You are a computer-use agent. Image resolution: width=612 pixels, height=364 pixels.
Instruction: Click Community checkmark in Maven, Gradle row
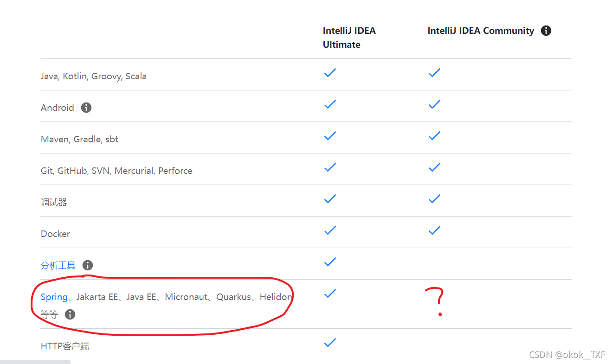click(x=434, y=136)
